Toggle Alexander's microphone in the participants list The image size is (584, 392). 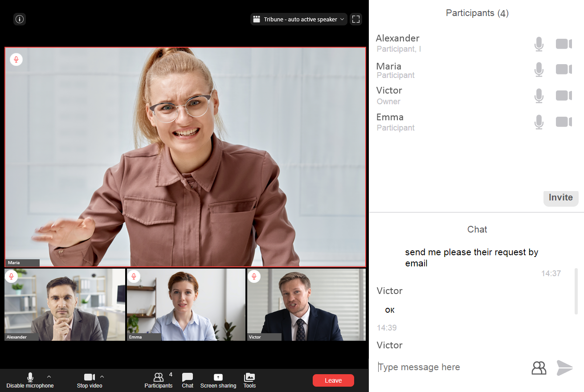point(539,44)
